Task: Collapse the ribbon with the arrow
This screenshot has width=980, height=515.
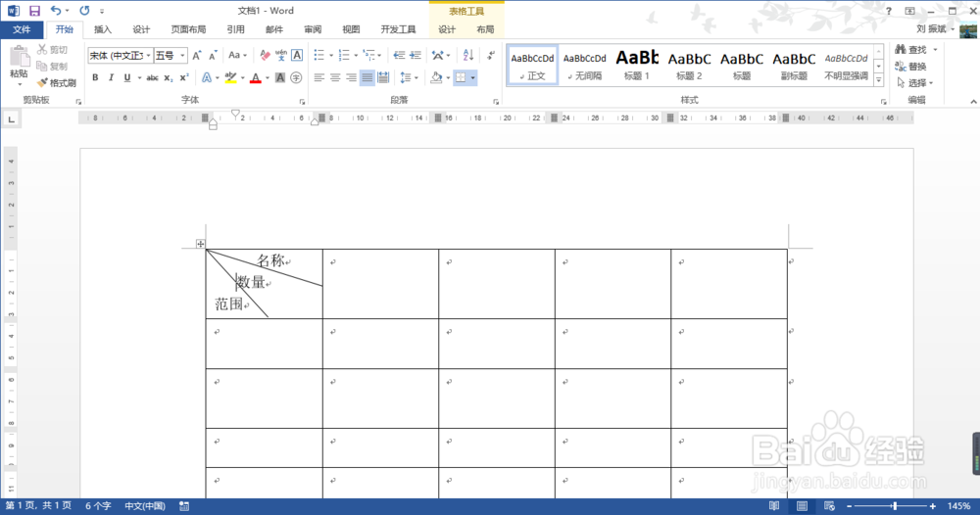Action: (973, 101)
